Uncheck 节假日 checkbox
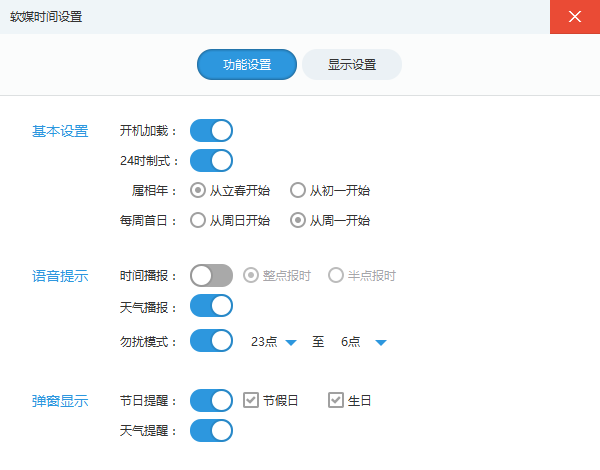600x470 pixels. click(251, 400)
